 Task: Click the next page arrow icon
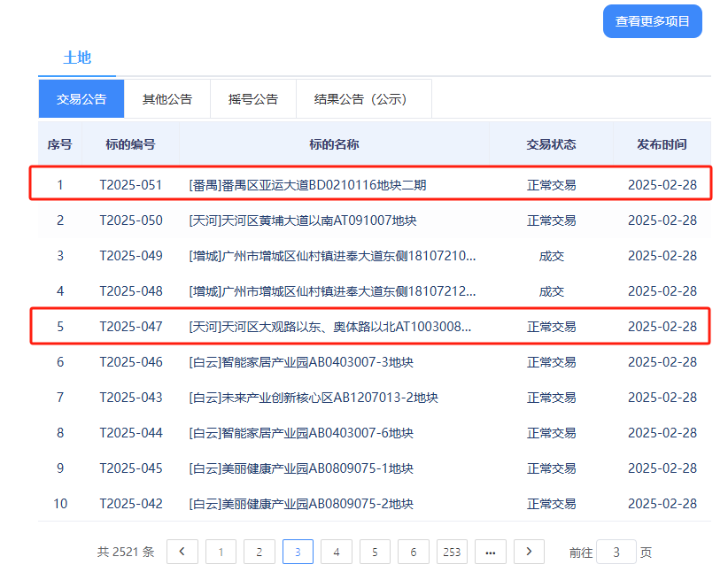click(x=529, y=551)
